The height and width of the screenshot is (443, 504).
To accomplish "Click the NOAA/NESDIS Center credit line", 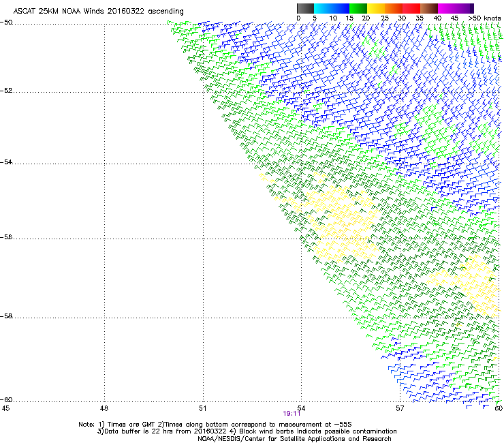I will click(294, 439).
